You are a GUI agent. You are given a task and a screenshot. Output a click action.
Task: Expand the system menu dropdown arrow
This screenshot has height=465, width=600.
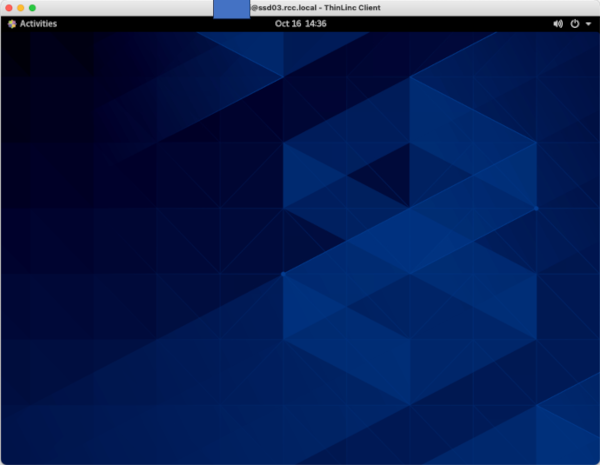tap(589, 23)
